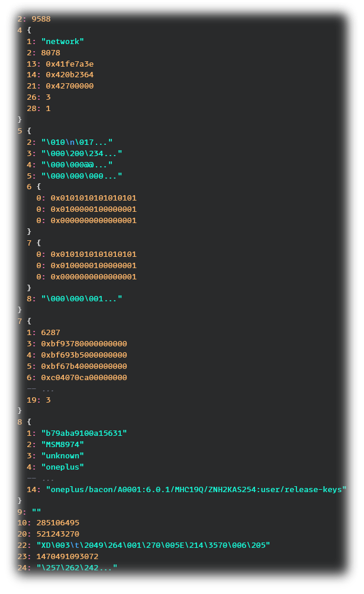Select the value 0x41fe7a3e on line 13

[x=70, y=64]
